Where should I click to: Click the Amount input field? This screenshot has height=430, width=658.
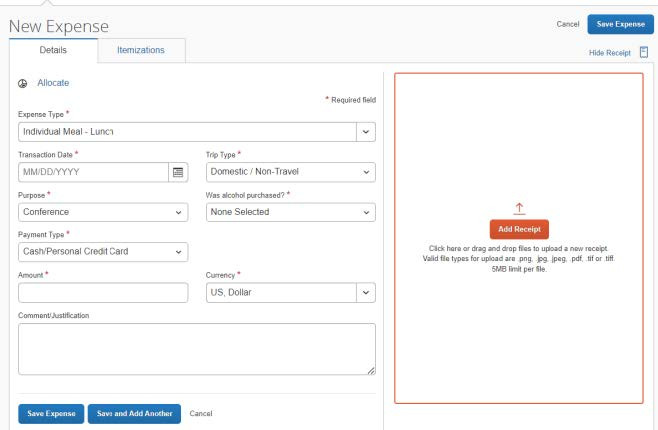[103, 292]
